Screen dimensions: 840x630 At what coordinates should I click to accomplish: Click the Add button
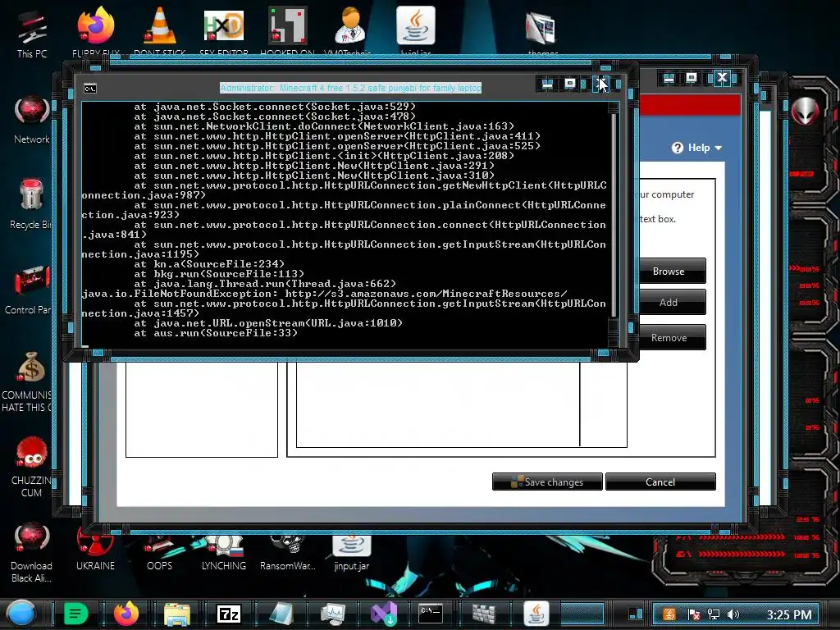669,303
